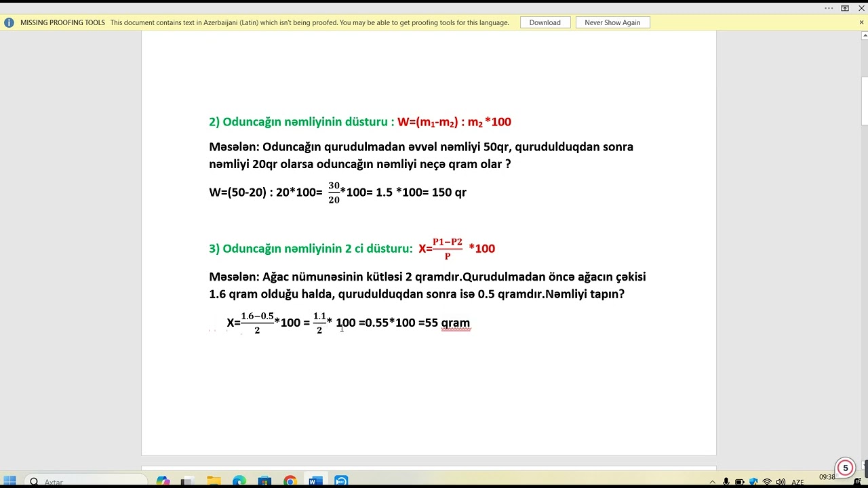This screenshot has height=488, width=868.
Task: Open Google Chrome from the taskbar
Action: pos(290,481)
